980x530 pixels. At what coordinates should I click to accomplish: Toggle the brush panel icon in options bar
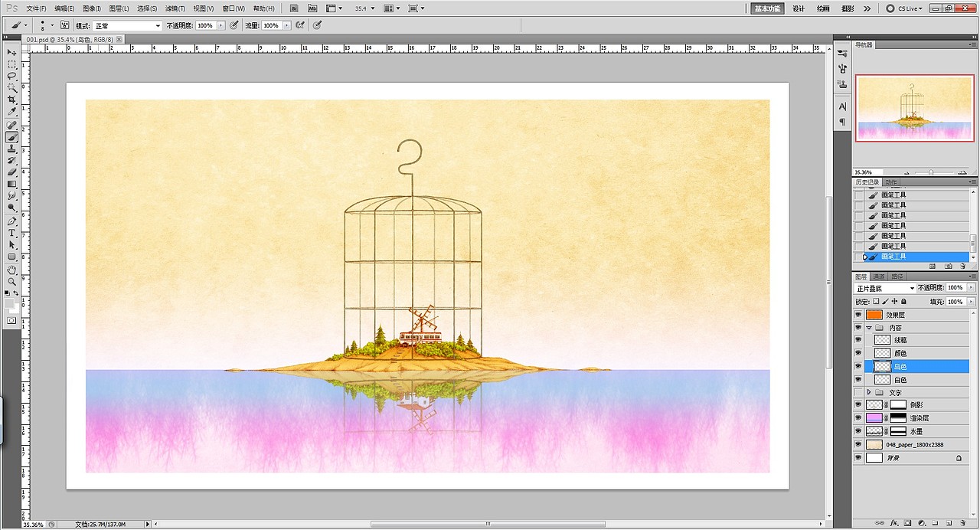(x=65, y=25)
